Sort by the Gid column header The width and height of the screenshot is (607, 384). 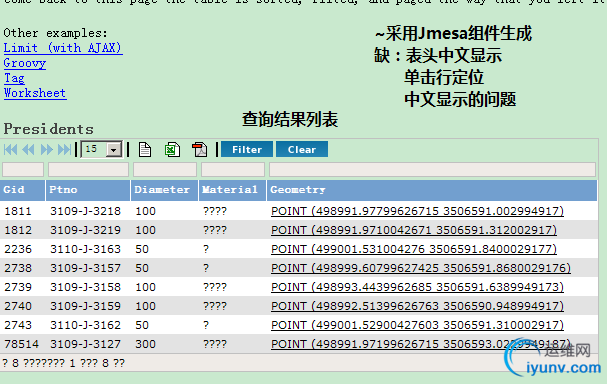22,190
